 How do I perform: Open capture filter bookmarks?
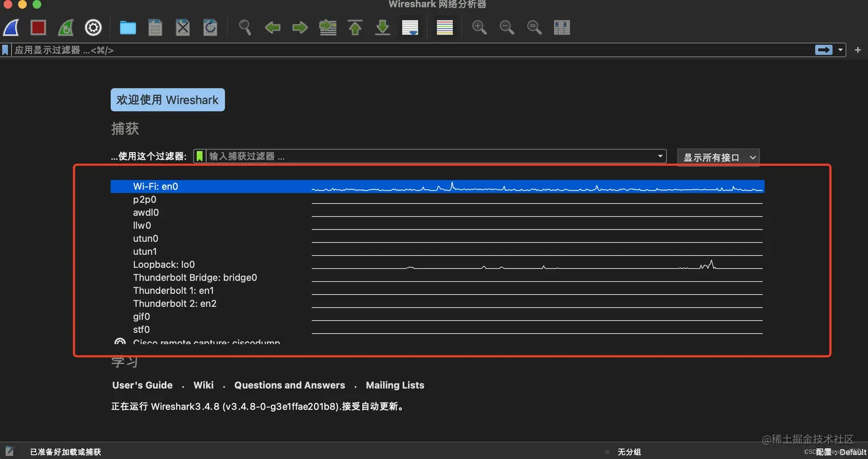pos(200,156)
